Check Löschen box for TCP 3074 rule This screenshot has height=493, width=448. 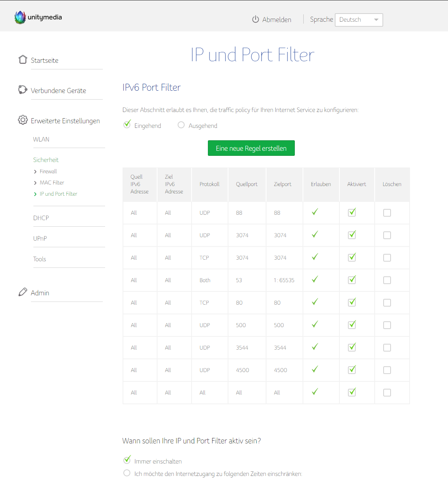387,258
